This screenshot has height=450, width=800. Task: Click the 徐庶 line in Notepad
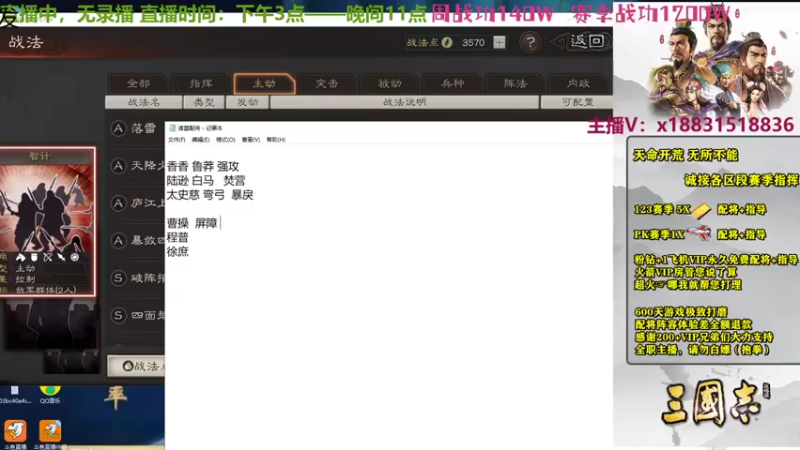(178, 252)
